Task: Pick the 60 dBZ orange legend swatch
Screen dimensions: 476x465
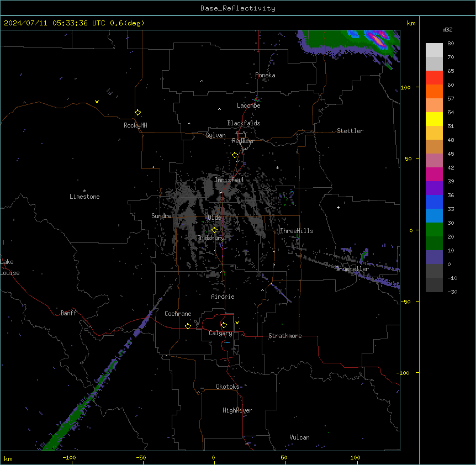Action: click(x=434, y=91)
